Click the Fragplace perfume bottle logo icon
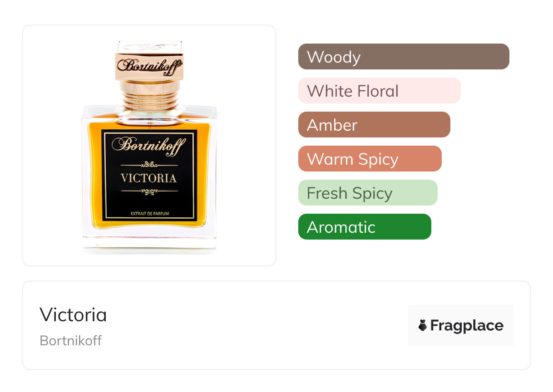Screen dimensions: 553x392 click(x=423, y=325)
